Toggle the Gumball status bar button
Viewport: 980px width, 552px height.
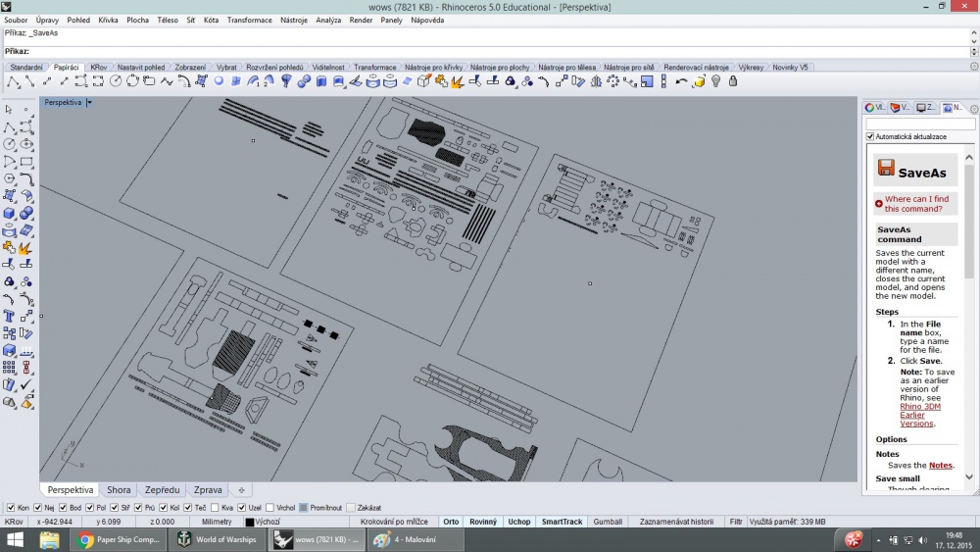click(x=608, y=522)
